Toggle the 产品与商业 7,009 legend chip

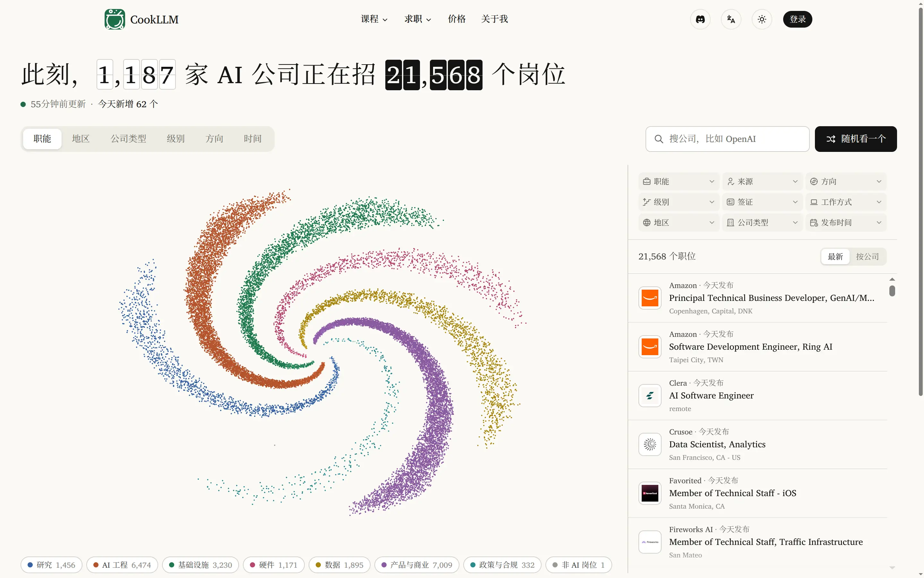tap(417, 565)
